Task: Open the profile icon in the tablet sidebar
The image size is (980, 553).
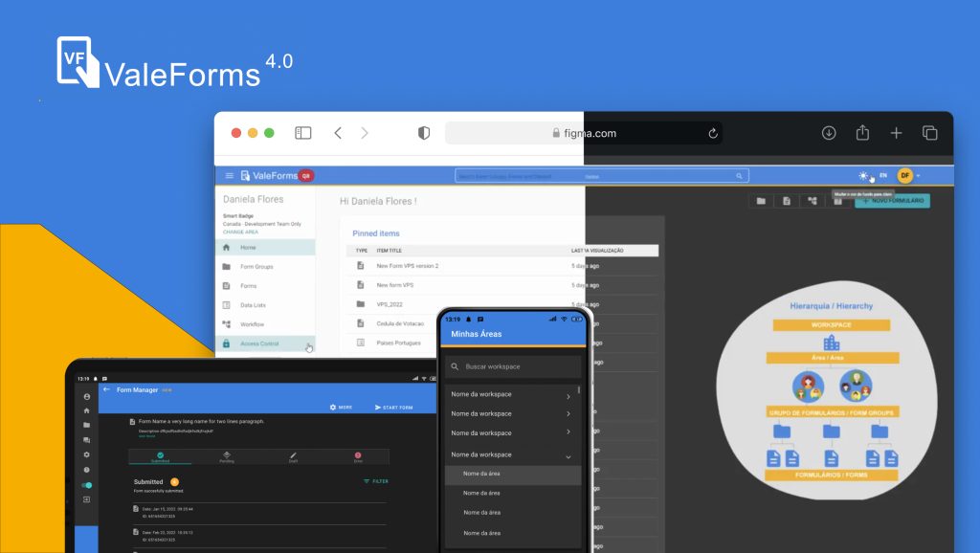Action: point(87,397)
